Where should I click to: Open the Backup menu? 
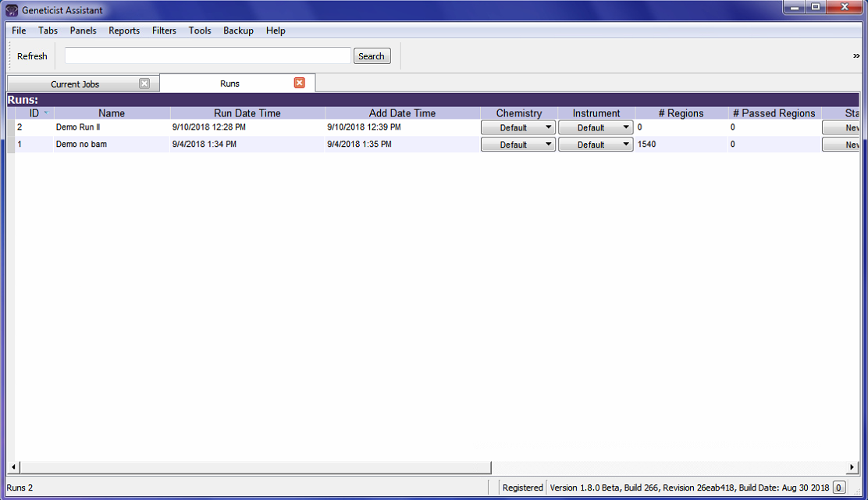(239, 30)
